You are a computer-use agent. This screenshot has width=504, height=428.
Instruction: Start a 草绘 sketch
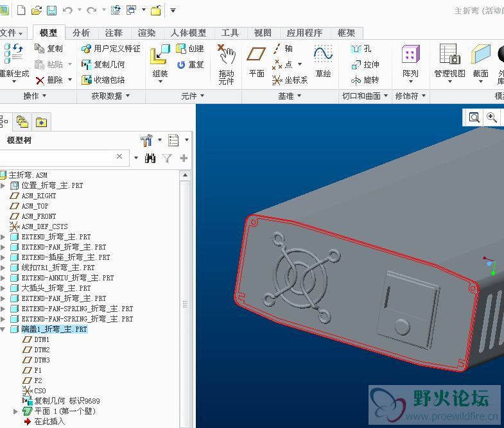pos(323,61)
